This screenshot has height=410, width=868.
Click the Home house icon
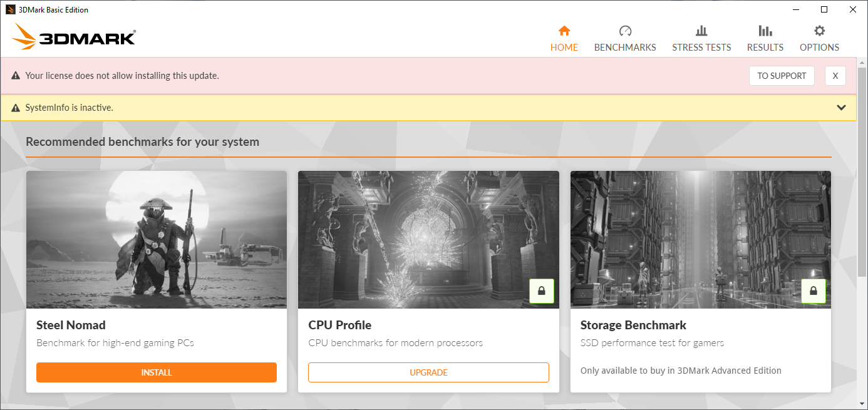(564, 31)
